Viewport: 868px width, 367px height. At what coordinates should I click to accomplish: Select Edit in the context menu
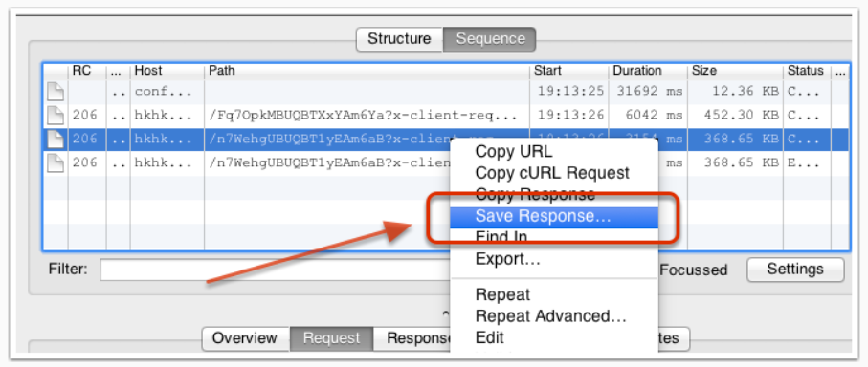click(490, 337)
